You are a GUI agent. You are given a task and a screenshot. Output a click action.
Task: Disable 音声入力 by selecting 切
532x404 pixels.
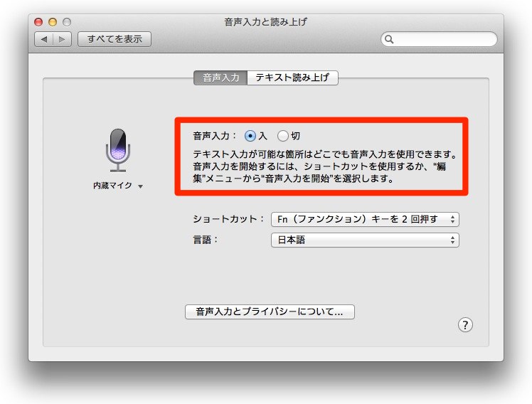point(283,135)
